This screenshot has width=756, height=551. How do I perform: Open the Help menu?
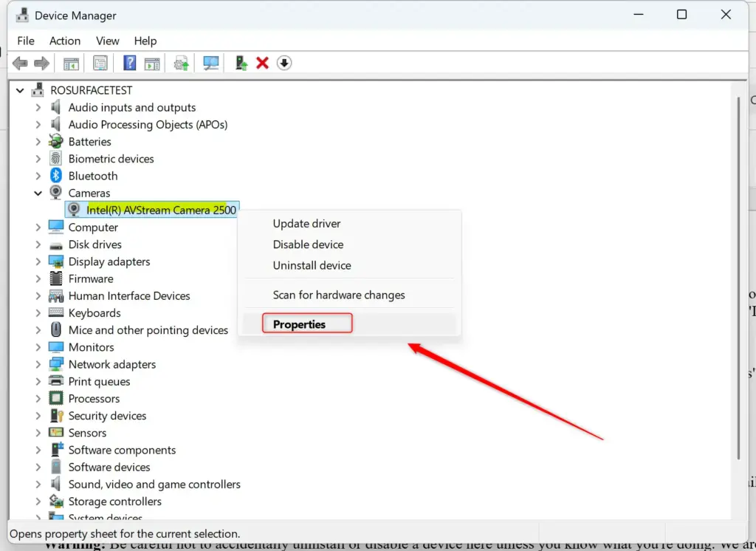pyautogui.click(x=145, y=41)
